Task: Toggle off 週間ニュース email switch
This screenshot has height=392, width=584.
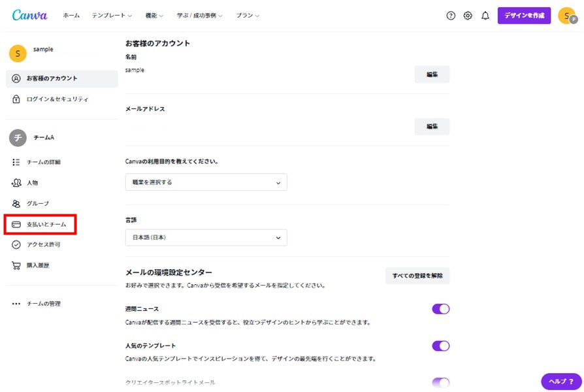Action: click(x=440, y=309)
